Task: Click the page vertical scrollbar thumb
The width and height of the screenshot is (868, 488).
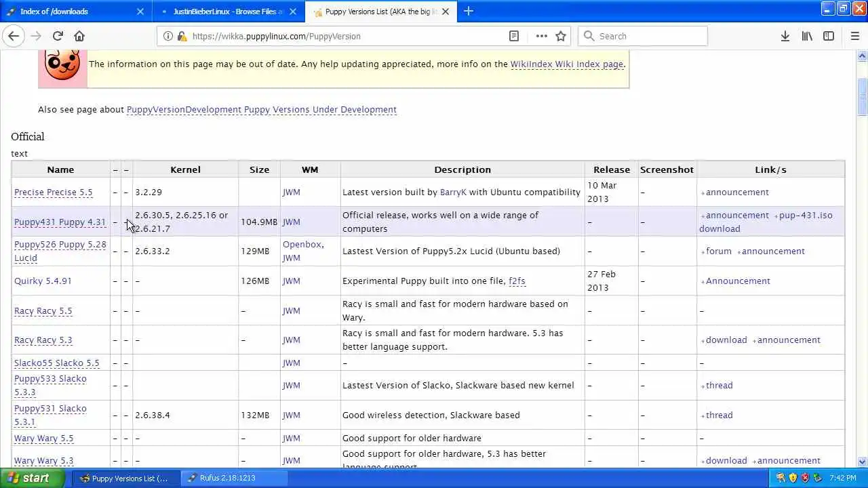Action: 862,97
